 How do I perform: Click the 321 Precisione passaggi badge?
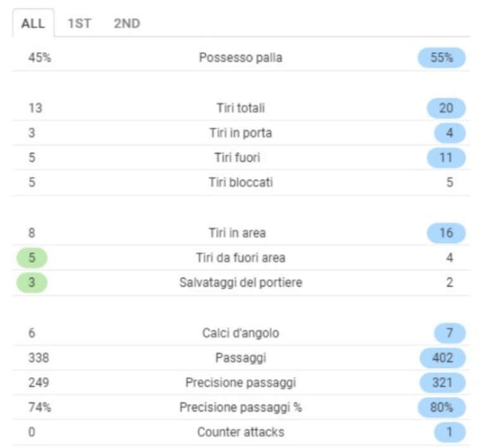pyautogui.click(x=443, y=383)
